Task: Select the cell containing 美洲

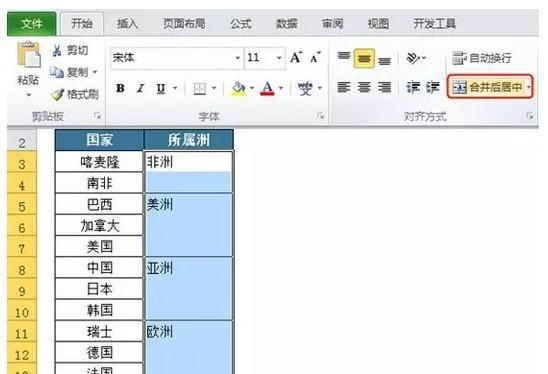Action: [188, 225]
